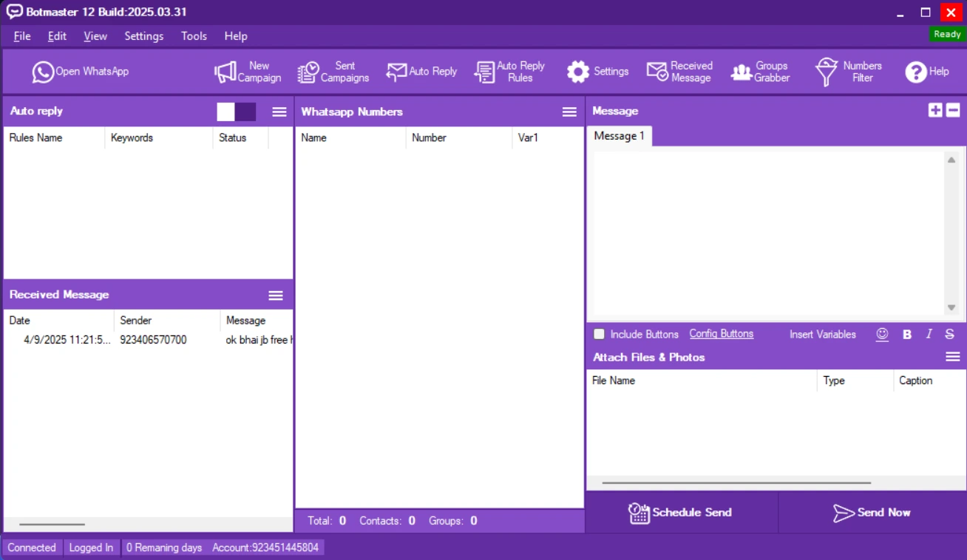Viewport: 967px width, 560px height.
Task: Enable the Include Buttons checkbox
Action: 600,334
